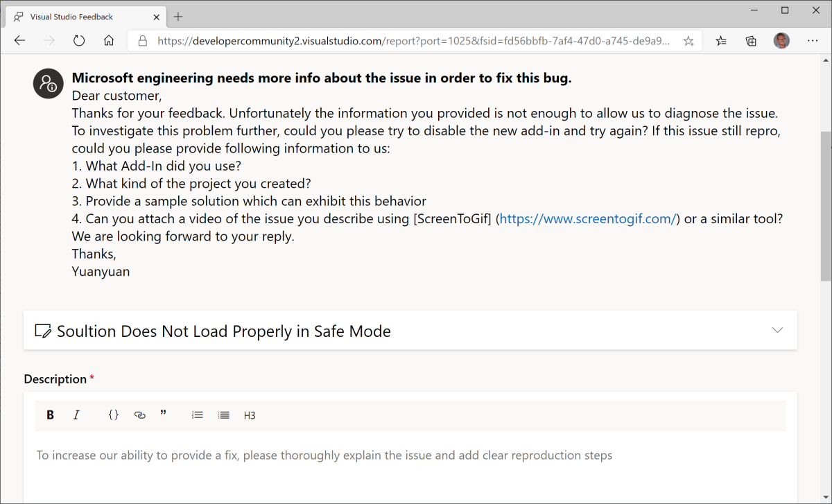Follow the ScreenToGif link

(587, 218)
